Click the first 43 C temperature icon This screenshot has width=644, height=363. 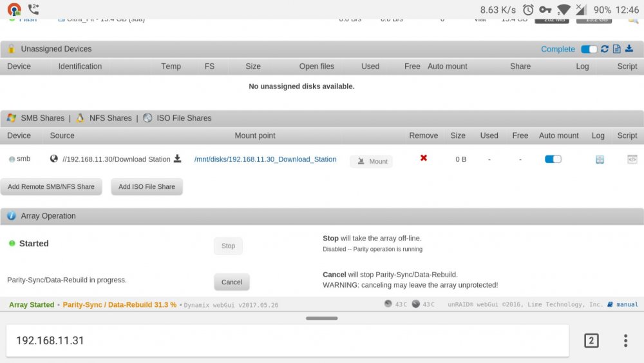pyautogui.click(x=388, y=304)
